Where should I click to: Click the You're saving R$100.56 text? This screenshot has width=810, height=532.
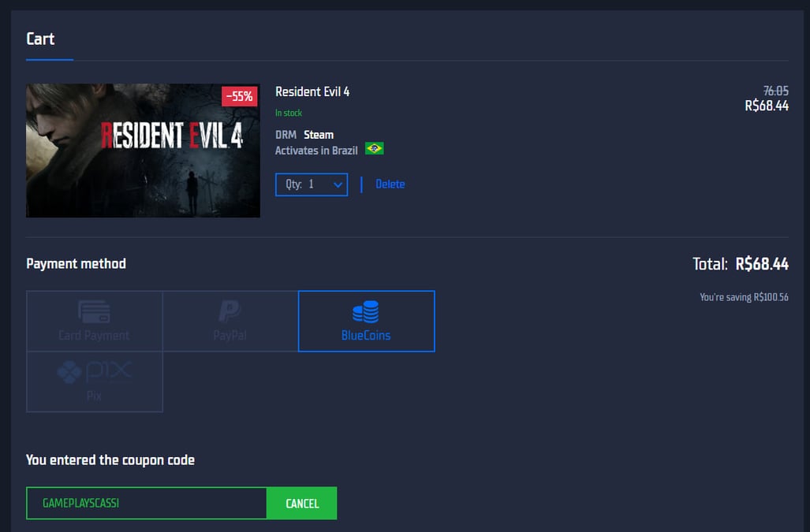pos(744,297)
